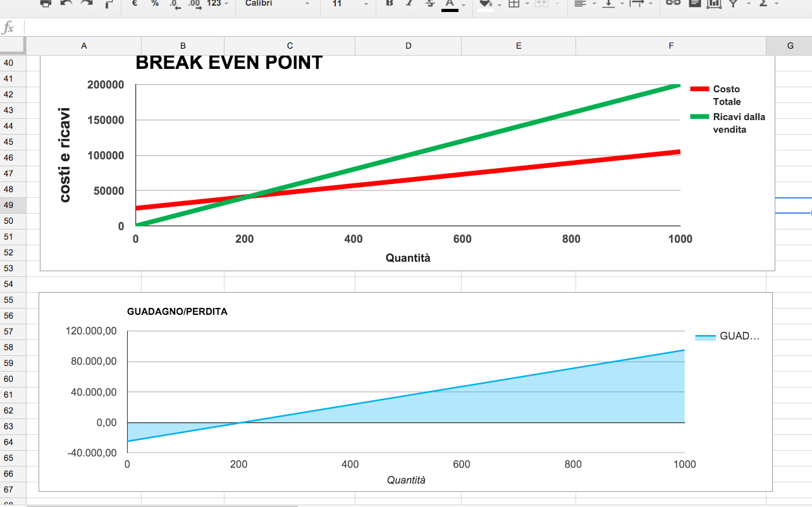The image size is (812, 507).
Task: Redo the last action
Action: click(85, 5)
